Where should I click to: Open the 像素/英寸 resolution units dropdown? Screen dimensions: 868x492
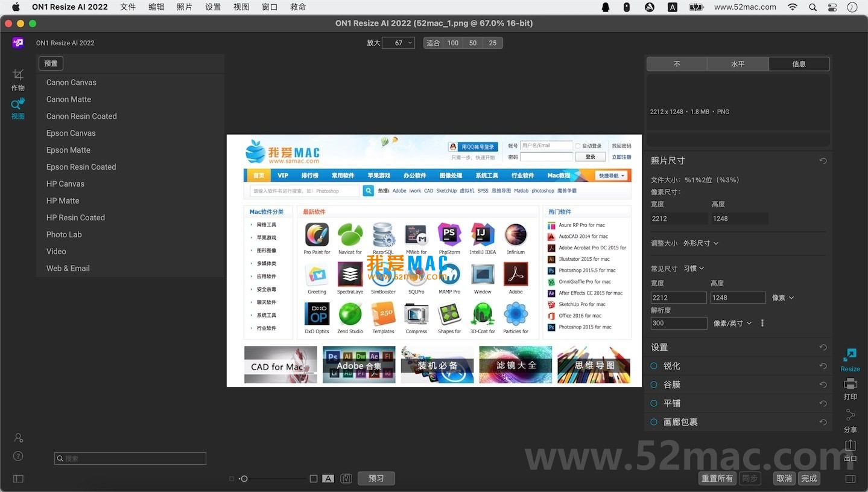(x=732, y=323)
